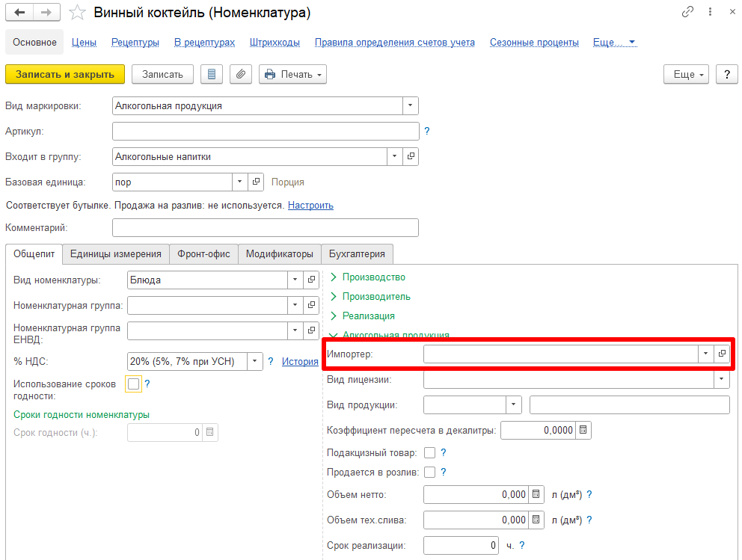Open the НДС История link

click(300, 361)
